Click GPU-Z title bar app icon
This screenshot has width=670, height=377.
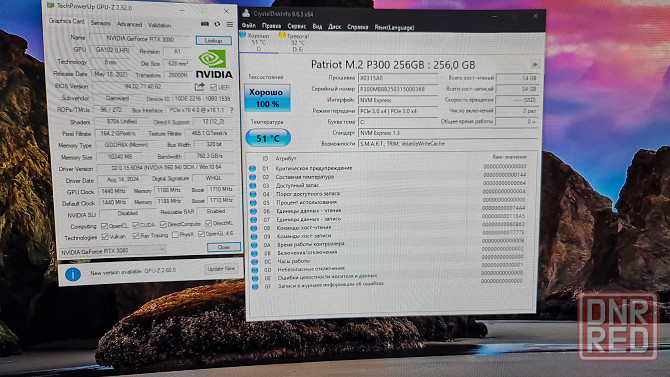51,6
